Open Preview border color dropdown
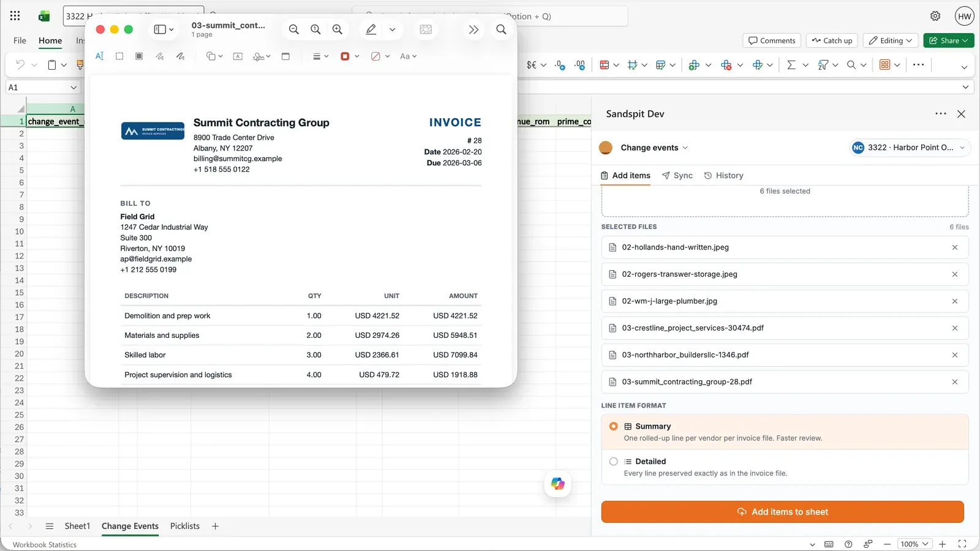This screenshot has width=980, height=551. pyautogui.click(x=350, y=56)
